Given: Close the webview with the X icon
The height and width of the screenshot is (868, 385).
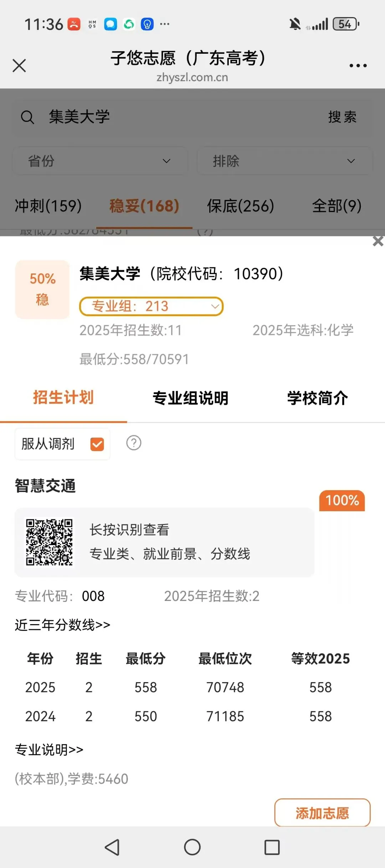Looking at the screenshot, I should [19, 66].
